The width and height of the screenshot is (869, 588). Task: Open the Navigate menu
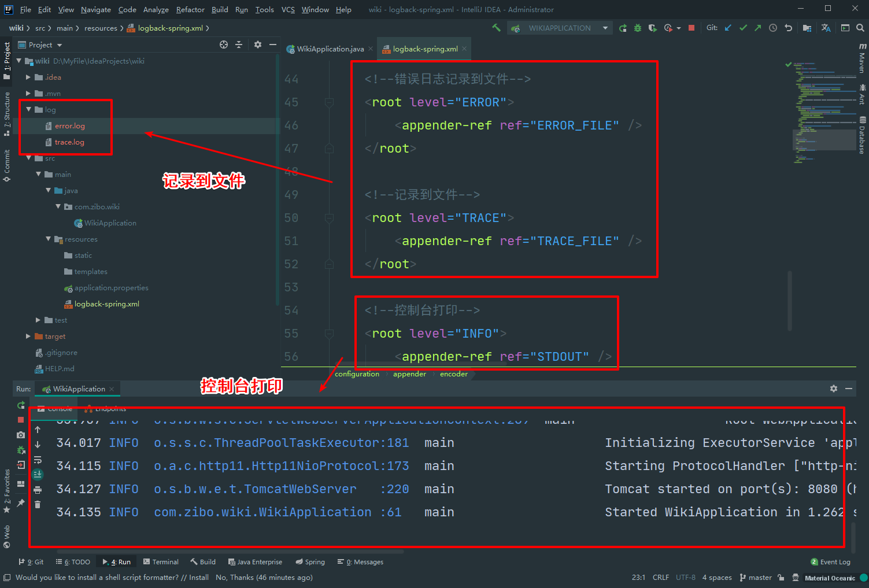(x=96, y=9)
